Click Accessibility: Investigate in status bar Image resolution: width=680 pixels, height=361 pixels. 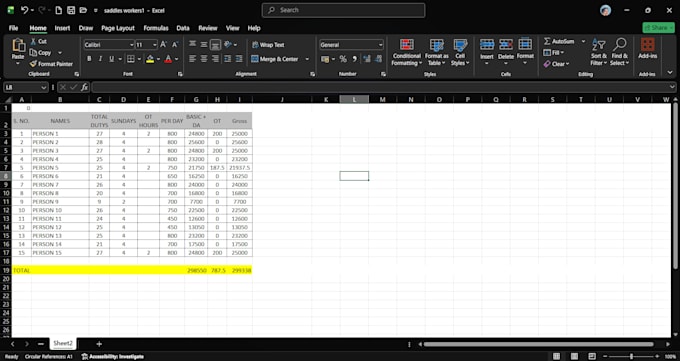(113, 357)
